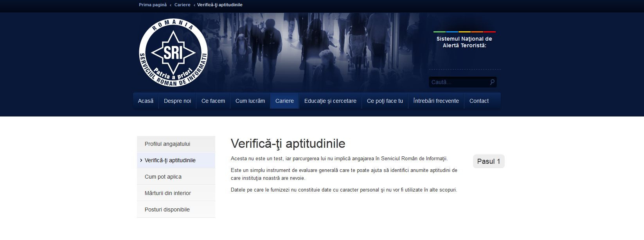Select Educaţie şi cercetare menu item
The image size is (644, 240).
(330, 101)
